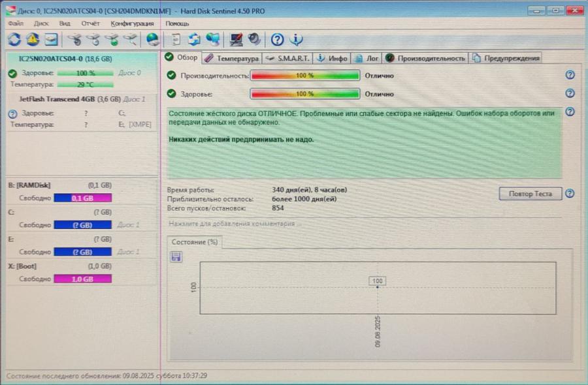
Task: Click the globe-with-disk icon in the toolbar
Action: (x=153, y=39)
